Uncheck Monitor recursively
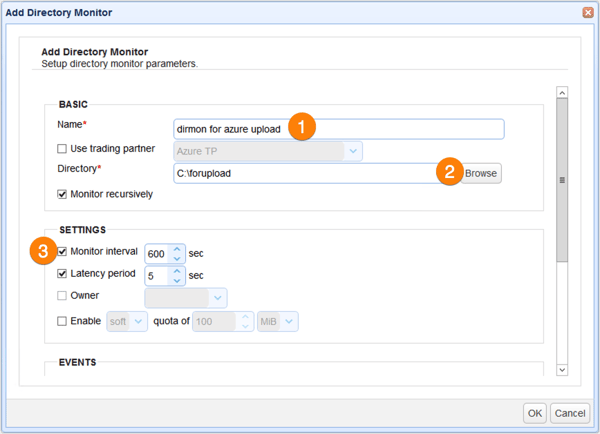600x434 pixels. click(62, 194)
